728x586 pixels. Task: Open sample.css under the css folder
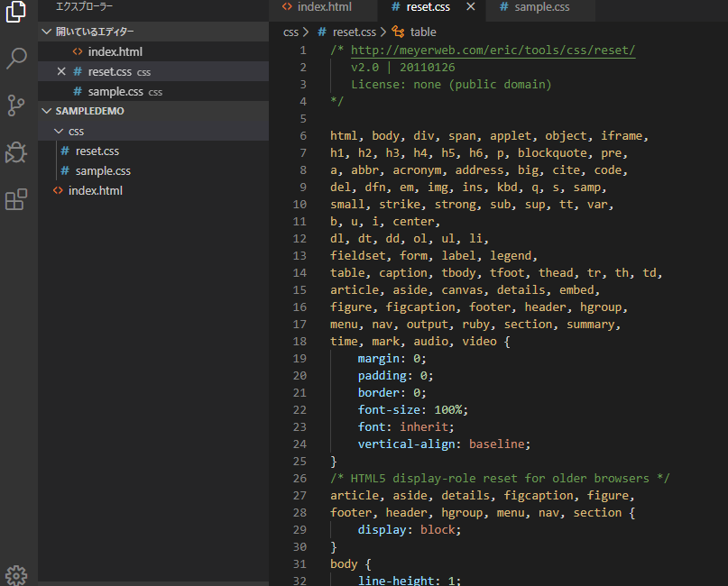point(103,170)
